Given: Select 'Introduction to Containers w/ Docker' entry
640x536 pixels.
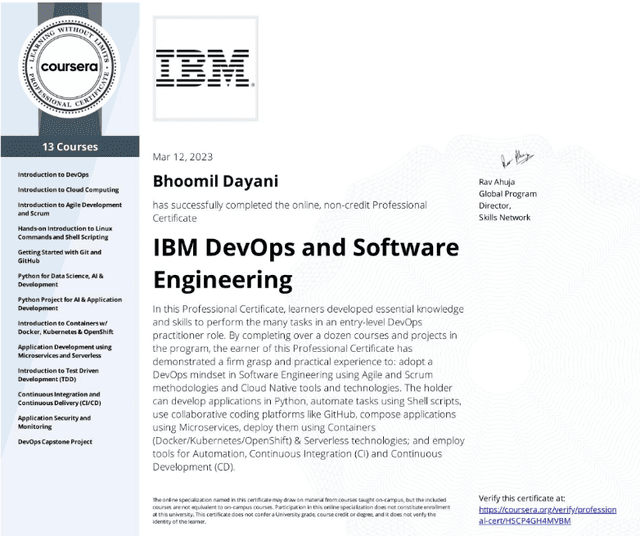Looking at the screenshot, I should coord(65,327).
